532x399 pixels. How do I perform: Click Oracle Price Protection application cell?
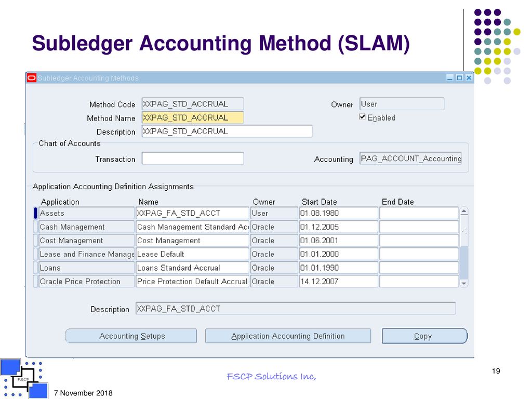coord(87,281)
